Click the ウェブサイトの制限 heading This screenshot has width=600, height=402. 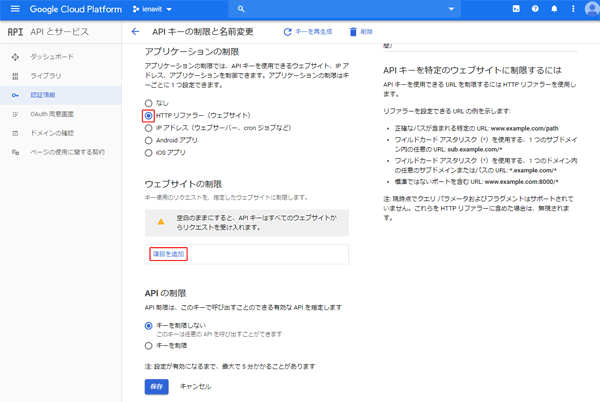[183, 184]
